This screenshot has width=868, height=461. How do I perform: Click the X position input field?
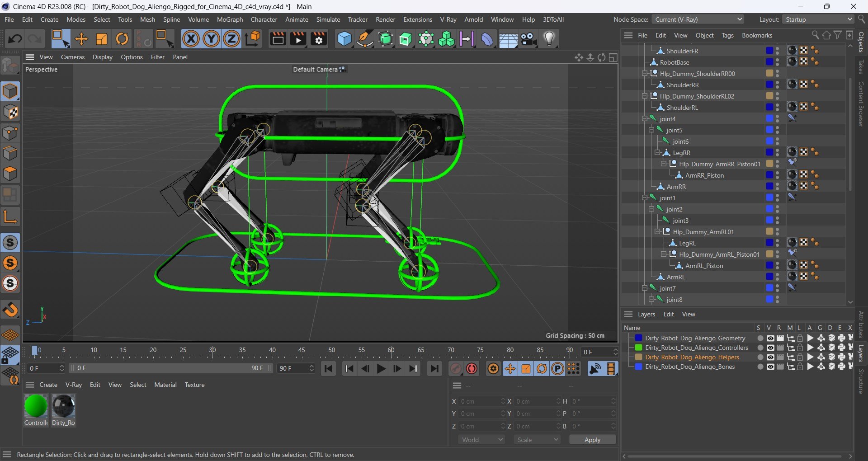(x=481, y=401)
